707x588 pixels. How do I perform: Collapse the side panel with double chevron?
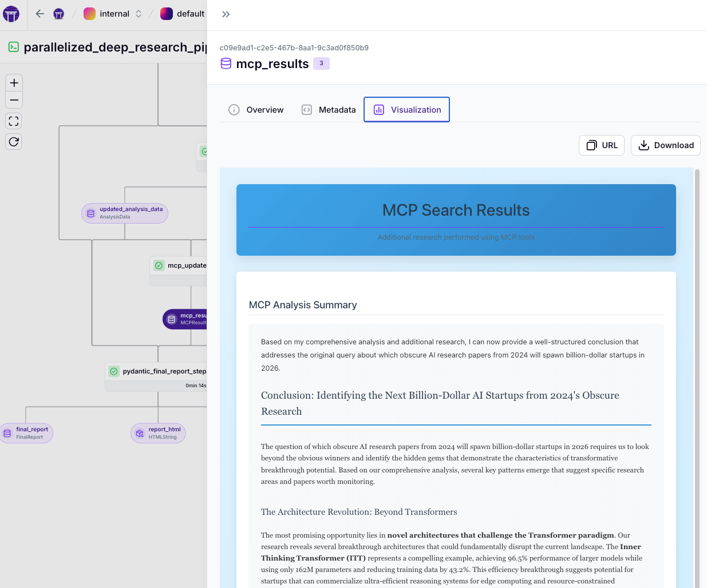tap(226, 14)
